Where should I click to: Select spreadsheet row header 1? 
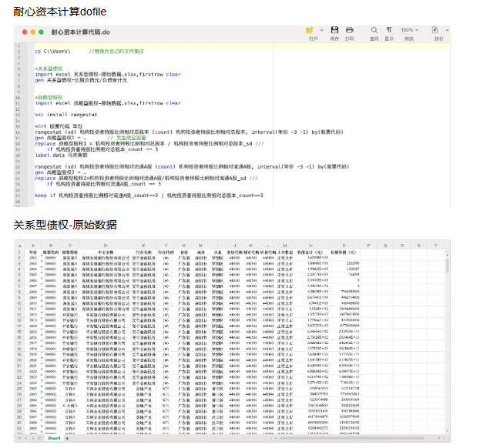(x=19, y=252)
